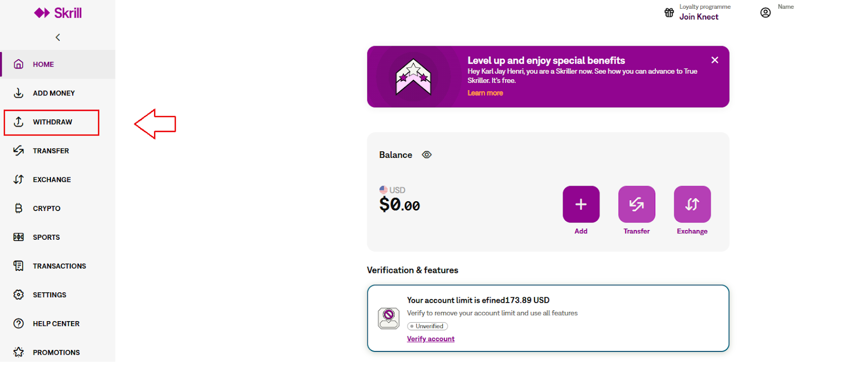The height and width of the screenshot is (371, 868).
Task: Open the Withdraw section icon
Action: coord(18,122)
